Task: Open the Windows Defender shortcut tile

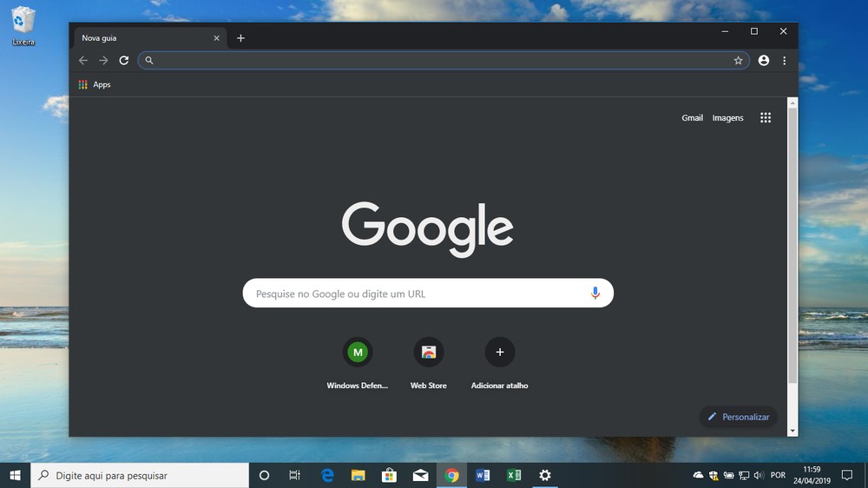Action: point(357,363)
